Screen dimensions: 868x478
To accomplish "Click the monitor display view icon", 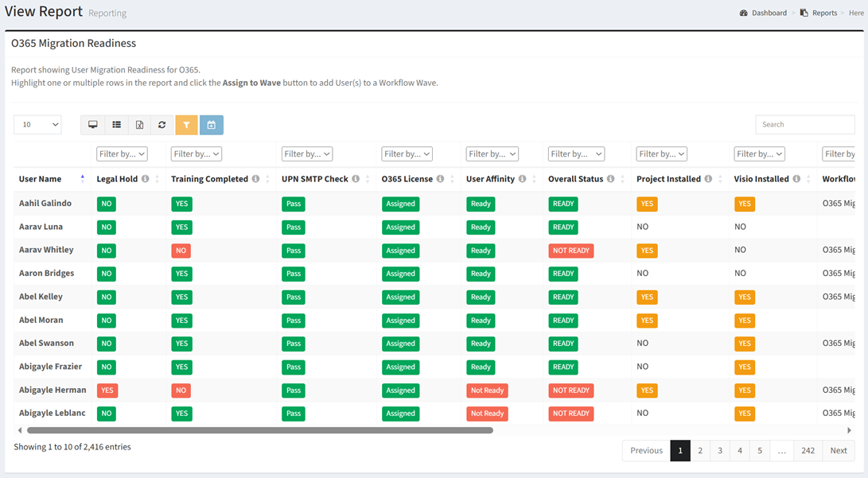I will [93, 125].
